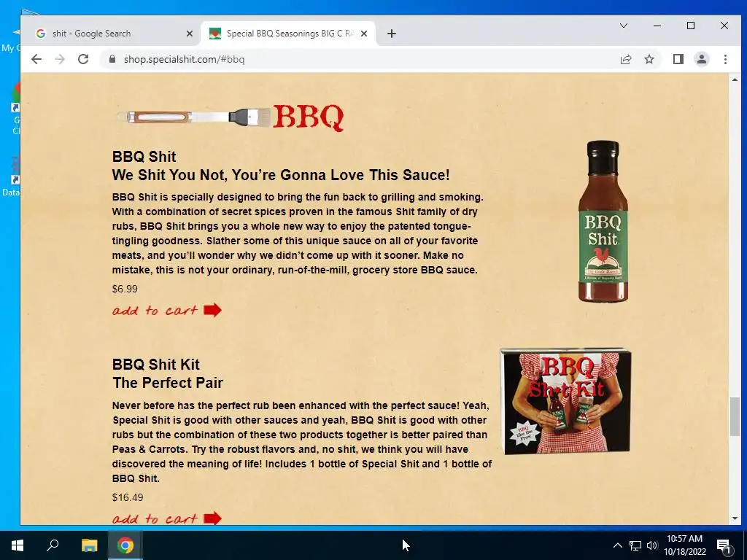Screen dimensions: 747x560
Task: Click the Chrome taskbar icon
Action: click(125, 545)
